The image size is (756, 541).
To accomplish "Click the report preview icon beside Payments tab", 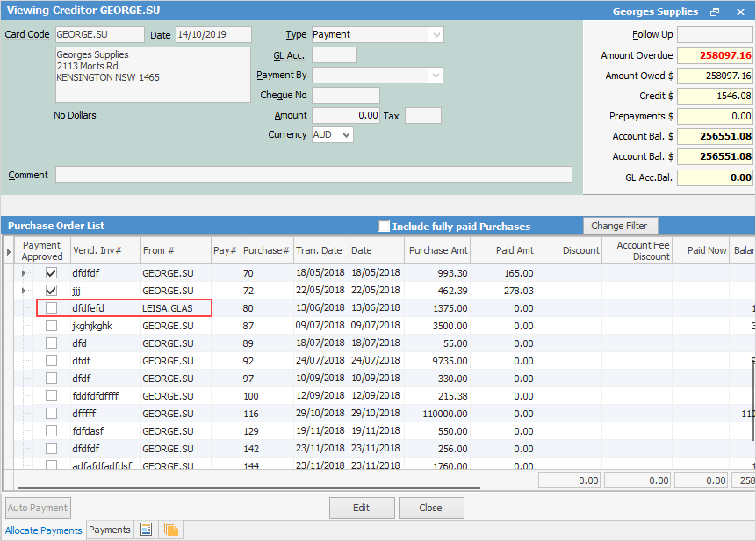I will click(146, 530).
